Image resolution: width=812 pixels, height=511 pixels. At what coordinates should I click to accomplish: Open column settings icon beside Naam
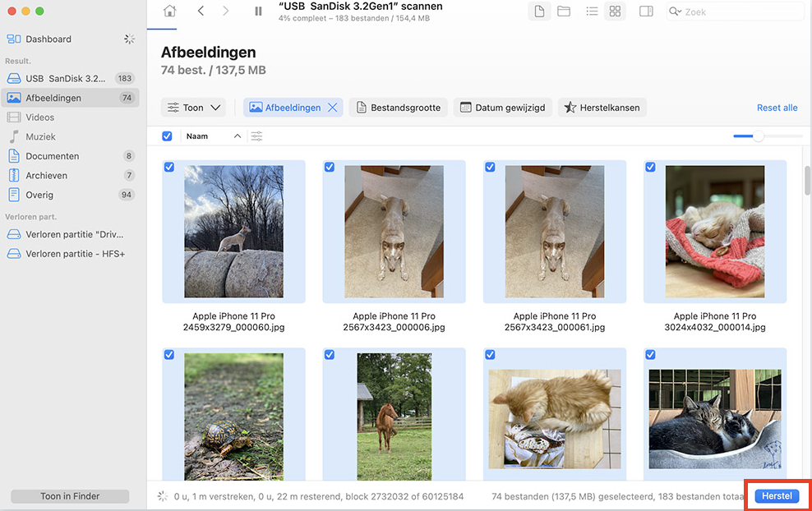pyautogui.click(x=257, y=136)
